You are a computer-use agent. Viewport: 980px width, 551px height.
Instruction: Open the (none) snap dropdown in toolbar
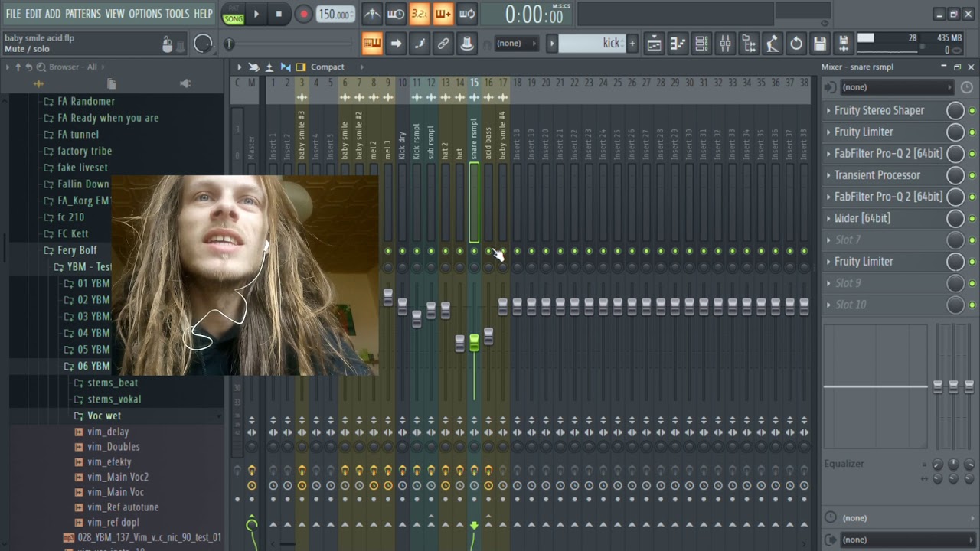[x=517, y=44]
